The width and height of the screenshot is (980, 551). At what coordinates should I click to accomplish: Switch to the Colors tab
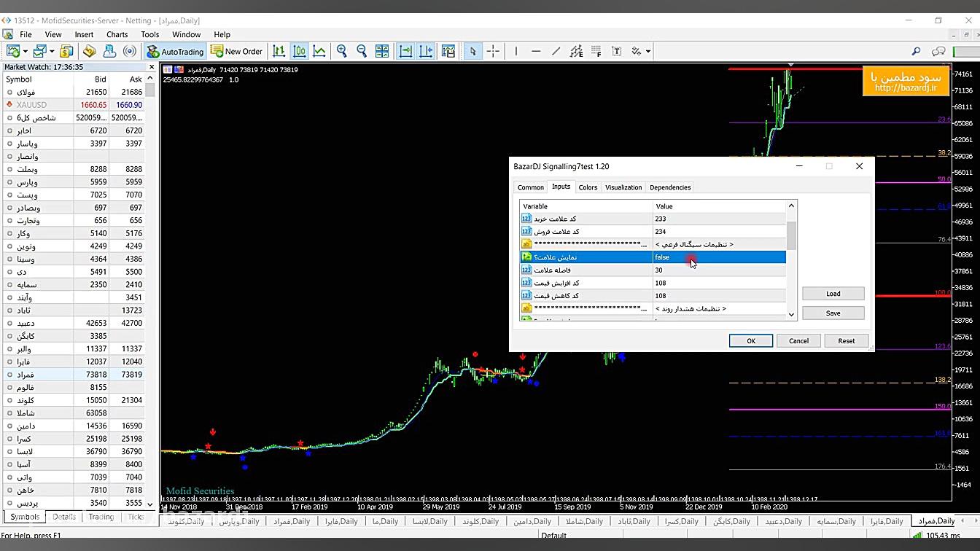(588, 187)
